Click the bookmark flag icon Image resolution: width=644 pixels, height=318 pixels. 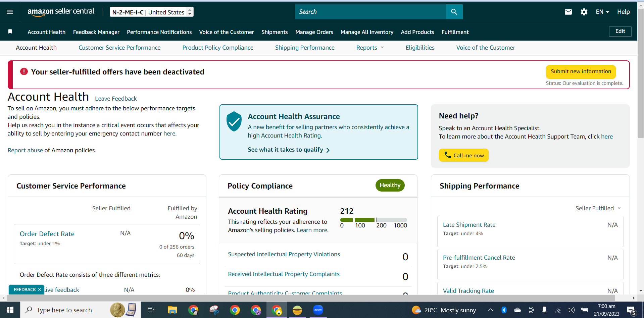(10, 32)
